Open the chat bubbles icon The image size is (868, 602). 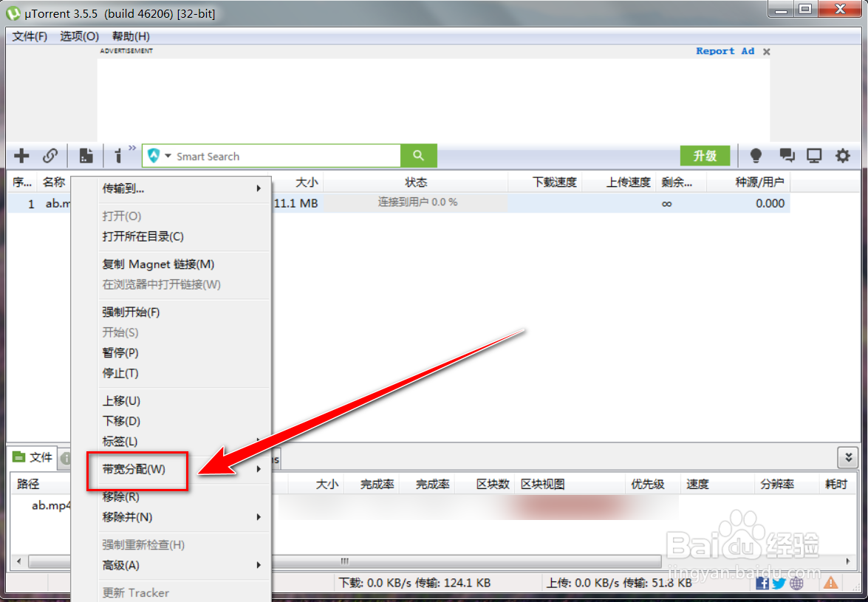tap(787, 156)
